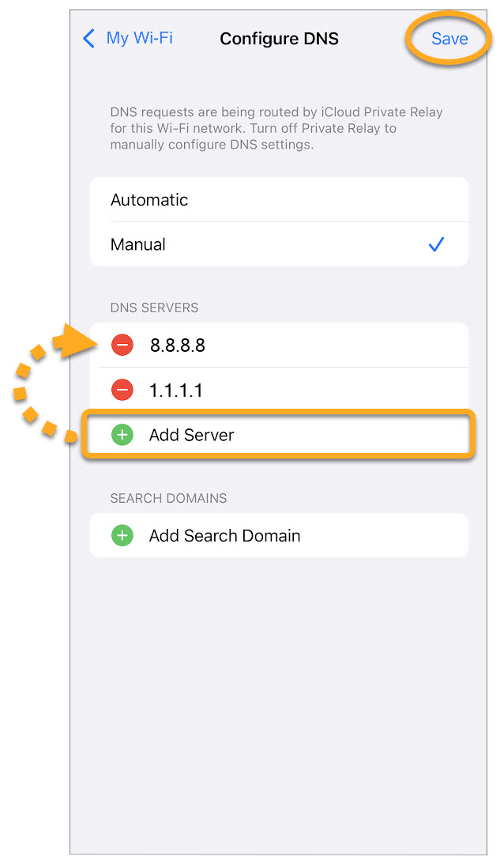Screen dimensions: 500x868
Task: Select the Automatic DNS option
Action: point(149,200)
